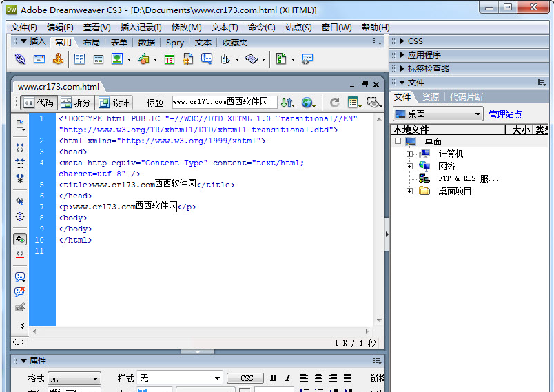Click Collapse Selection icon
Screen dimensions: 554x392
pyautogui.click(x=20, y=163)
